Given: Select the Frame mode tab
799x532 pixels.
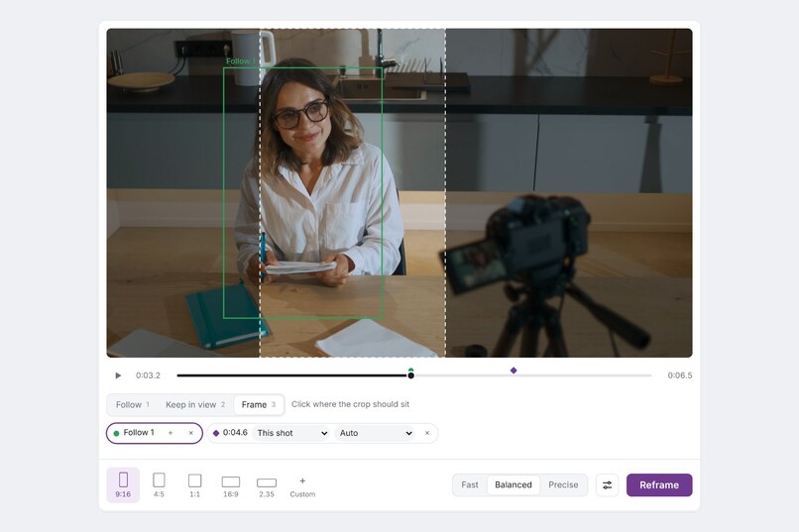Looking at the screenshot, I should click(x=259, y=405).
